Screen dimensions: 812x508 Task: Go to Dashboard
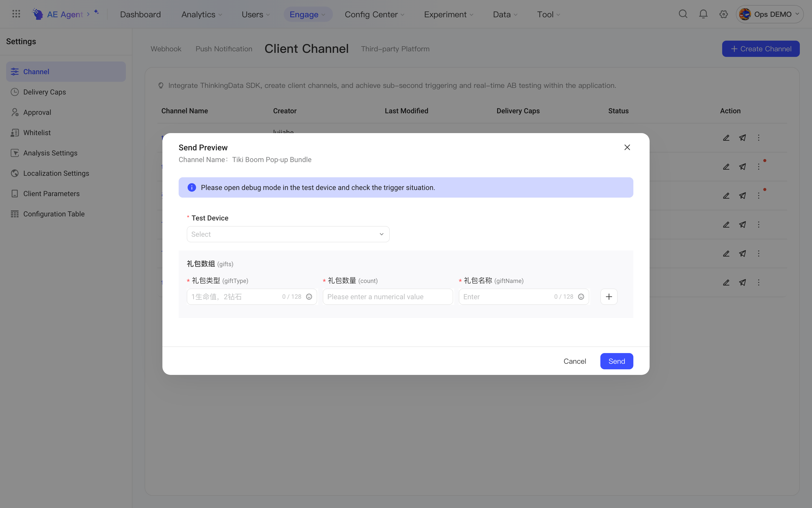pyautogui.click(x=140, y=14)
